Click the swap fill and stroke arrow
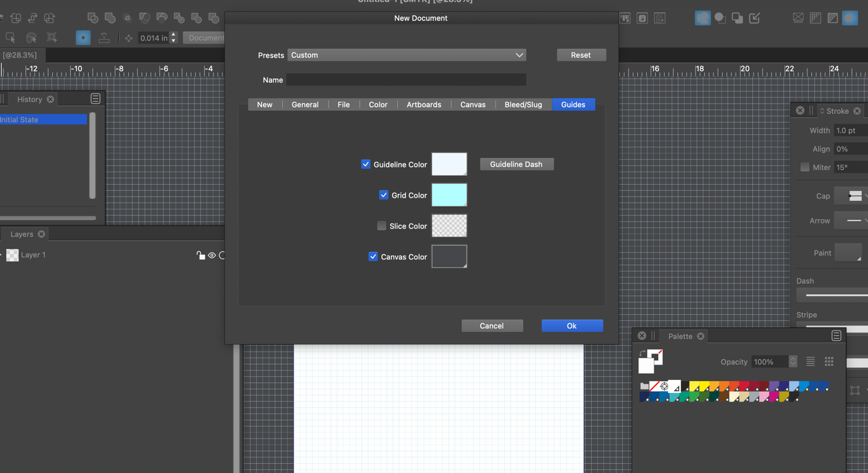 pyautogui.click(x=642, y=354)
